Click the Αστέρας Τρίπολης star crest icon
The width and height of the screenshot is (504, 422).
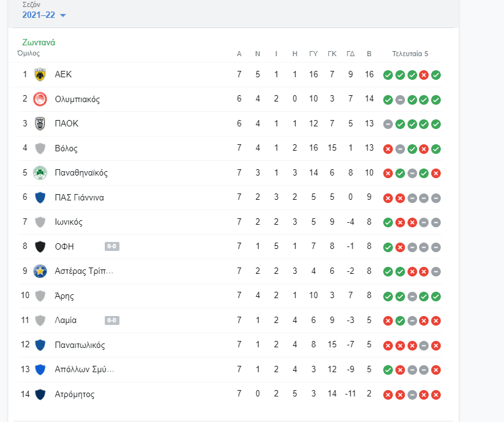point(40,271)
